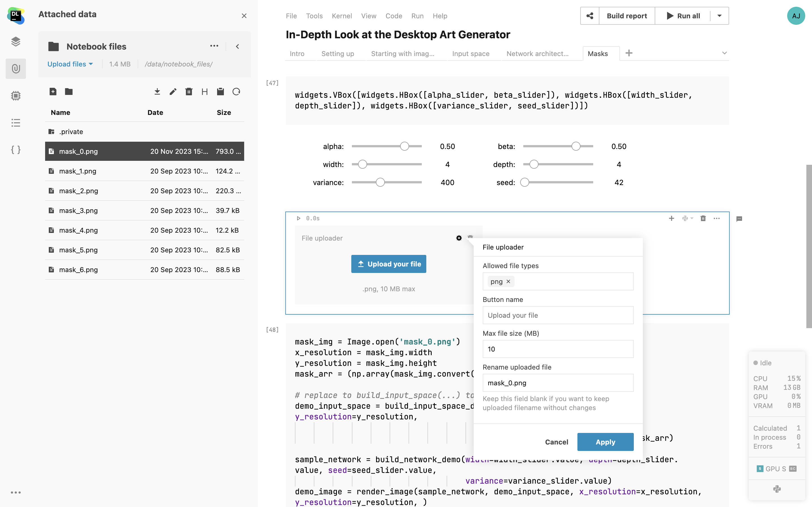
Task: Switch to the Input space tab
Action: pos(470,54)
